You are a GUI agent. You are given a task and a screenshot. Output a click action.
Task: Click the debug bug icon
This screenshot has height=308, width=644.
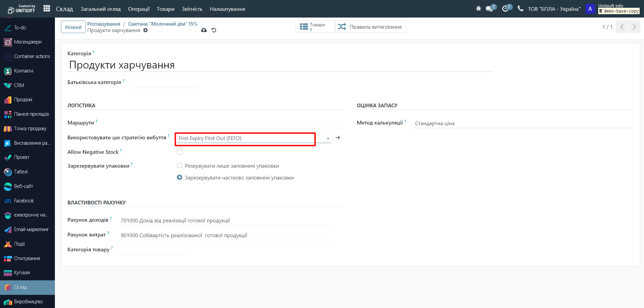pos(478,8)
